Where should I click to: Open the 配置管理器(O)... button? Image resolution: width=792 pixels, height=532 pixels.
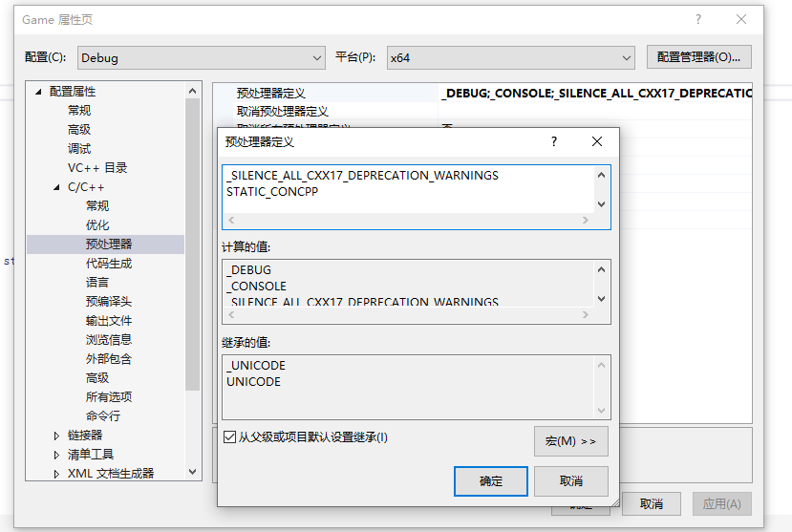coord(699,57)
